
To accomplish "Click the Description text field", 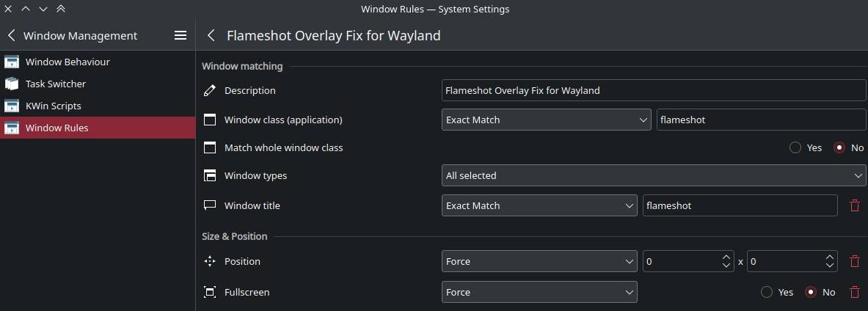I will tap(654, 90).
